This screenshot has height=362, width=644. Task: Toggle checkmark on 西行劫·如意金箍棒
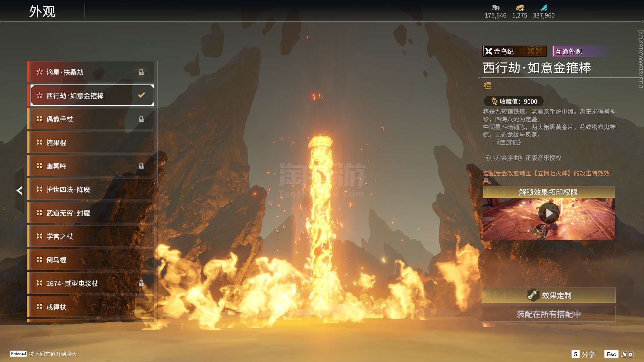(x=142, y=95)
